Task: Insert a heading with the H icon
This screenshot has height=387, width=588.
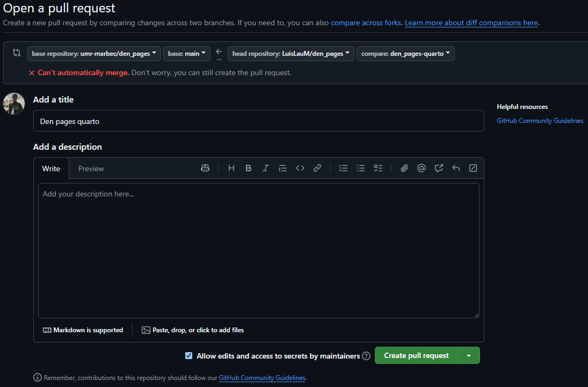Action: [x=231, y=168]
